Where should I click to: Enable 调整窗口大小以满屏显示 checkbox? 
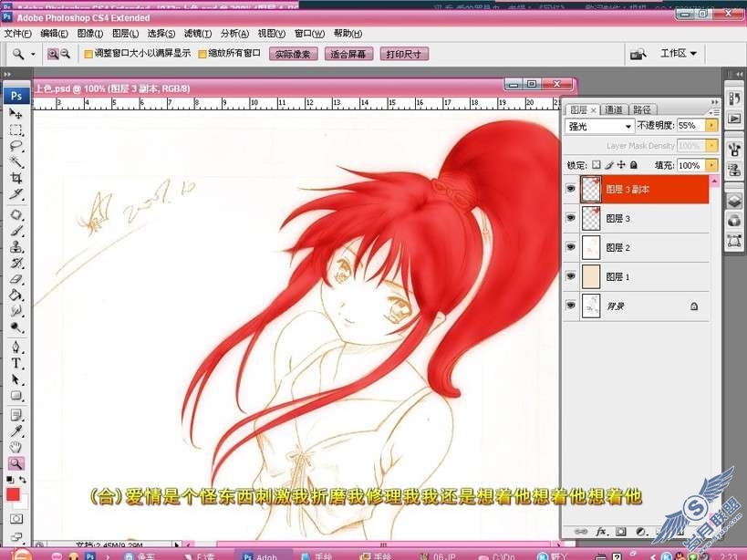coord(88,54)
